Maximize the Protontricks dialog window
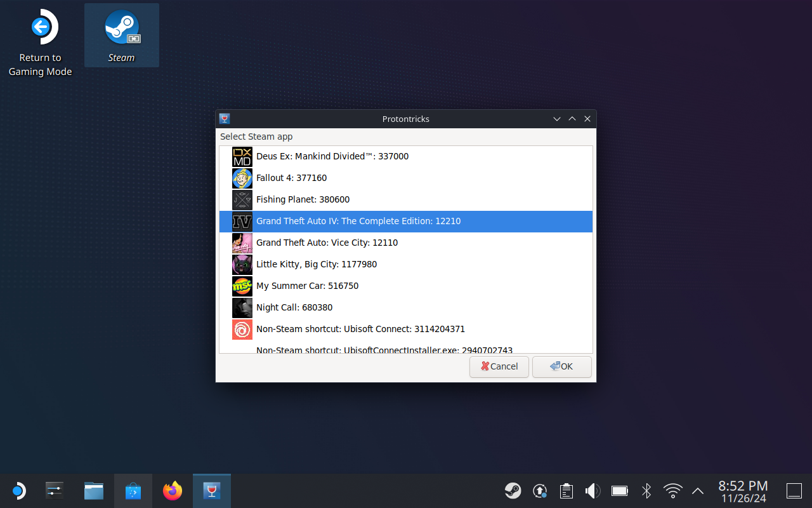The width and height of the screenshot is (812, 508). pos(572,119)
